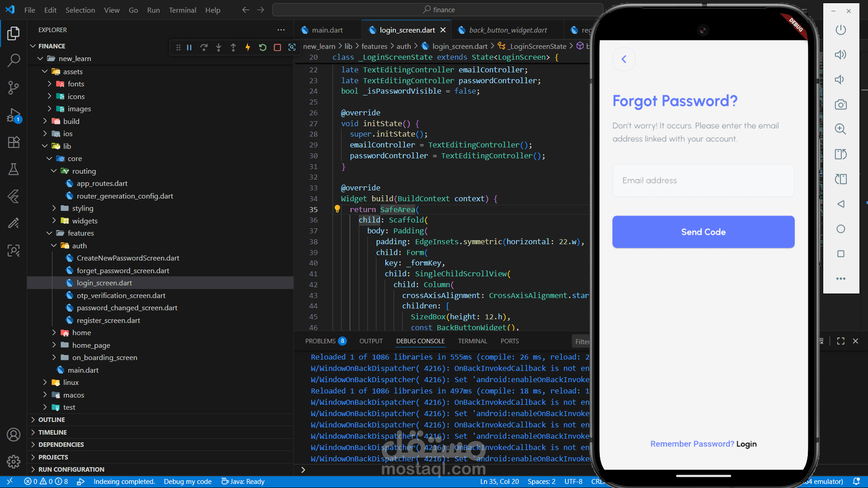This screenshot has width=868, height=488.
Task: Trigger Flutter Hot Reload lightning icon
Action: 247,47
